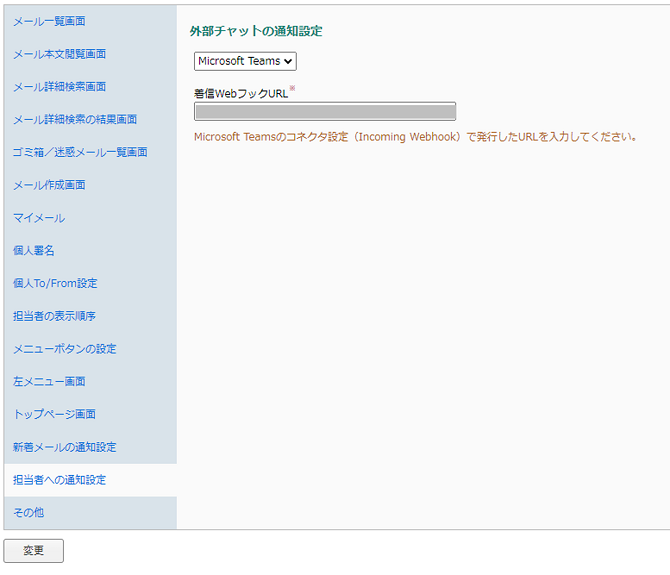Click the 着信WebフックURL input field
The height and width of the screenshot is (575, 670).
(324, 112)
